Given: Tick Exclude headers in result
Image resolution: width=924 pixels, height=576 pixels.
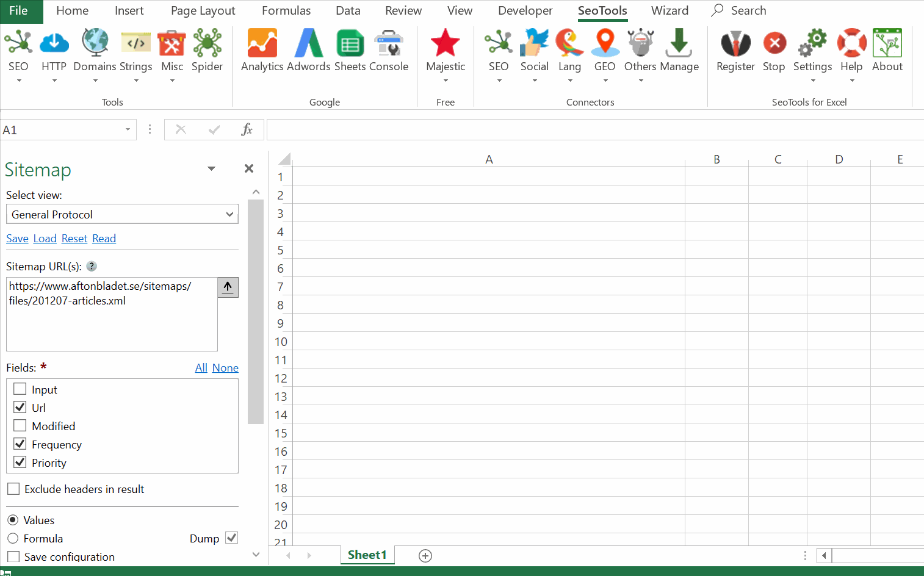Looking at the screenshot, I should tap(13, 489).
